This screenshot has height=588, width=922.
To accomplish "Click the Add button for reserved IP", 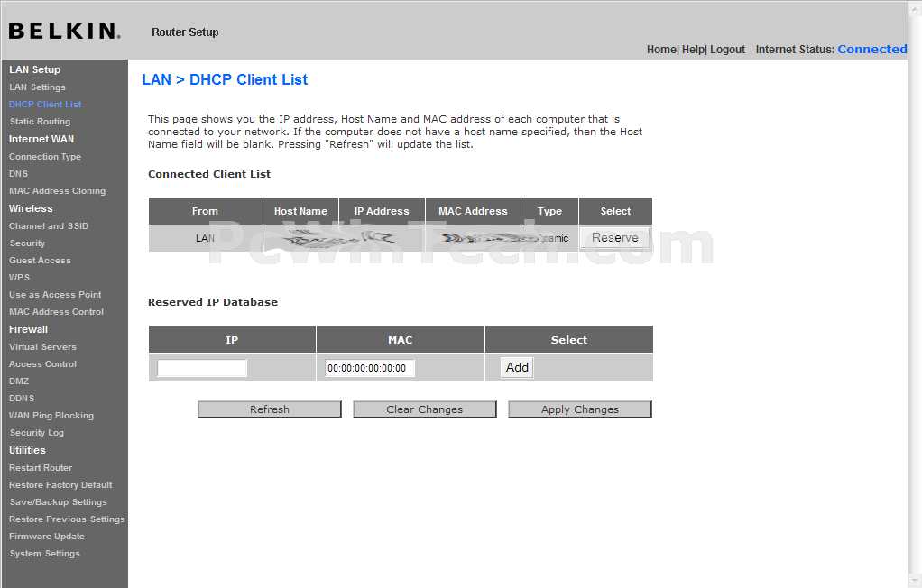I will pos(517,368).
